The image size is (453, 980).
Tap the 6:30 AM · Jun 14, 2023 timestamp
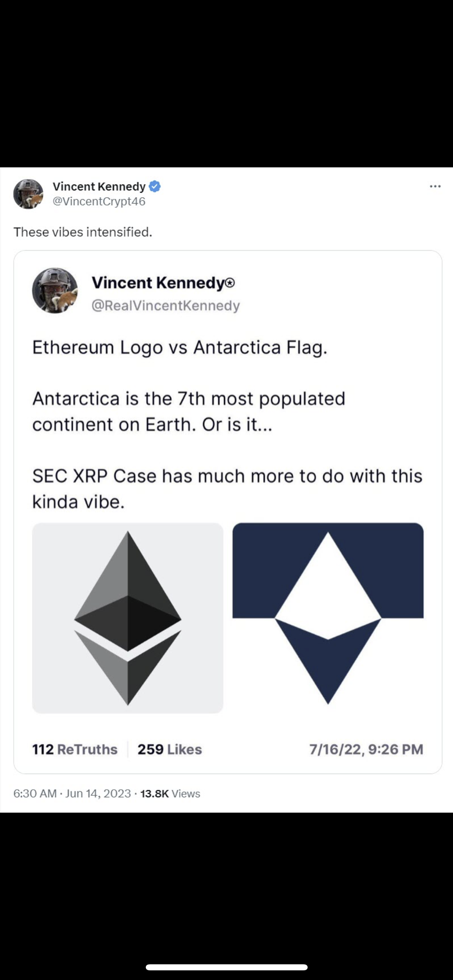[72, 794]
